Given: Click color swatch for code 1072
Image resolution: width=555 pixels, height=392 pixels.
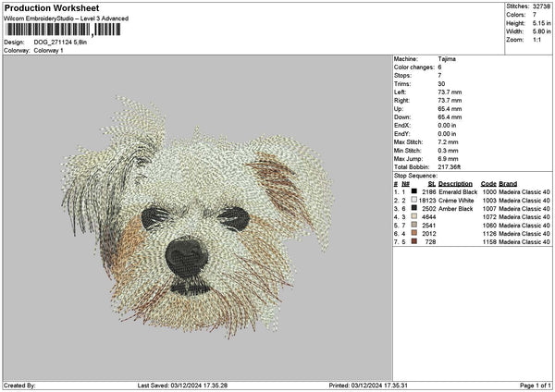Looking at the screenshot, I should click(x=413, y=216).
